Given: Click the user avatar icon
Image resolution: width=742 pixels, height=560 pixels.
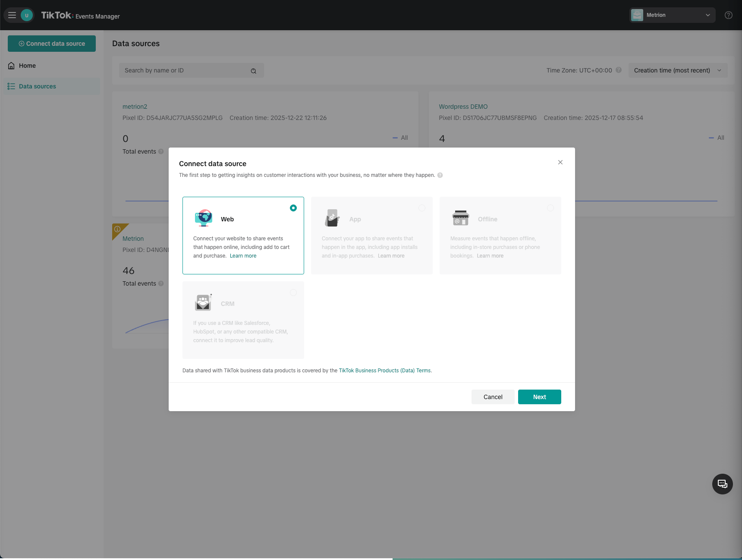Looking at the screenshot, I should pyautogui.click(x=27, y=15).
